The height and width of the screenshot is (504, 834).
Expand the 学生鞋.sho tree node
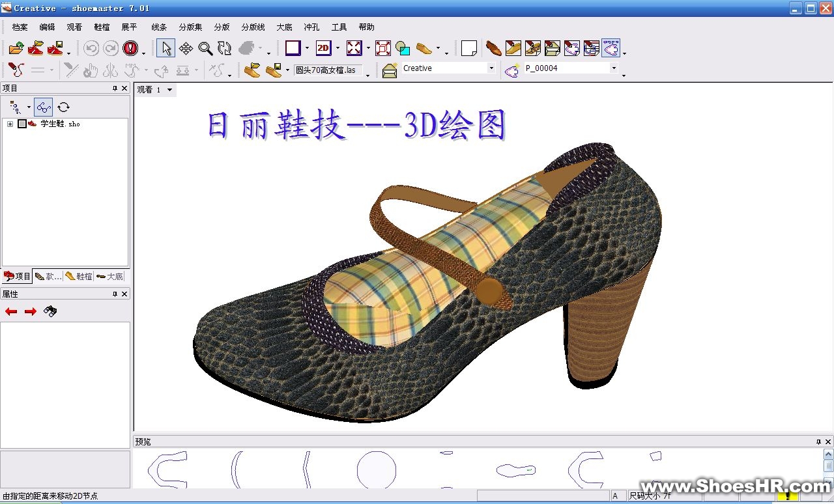click(x=10, y=124)
